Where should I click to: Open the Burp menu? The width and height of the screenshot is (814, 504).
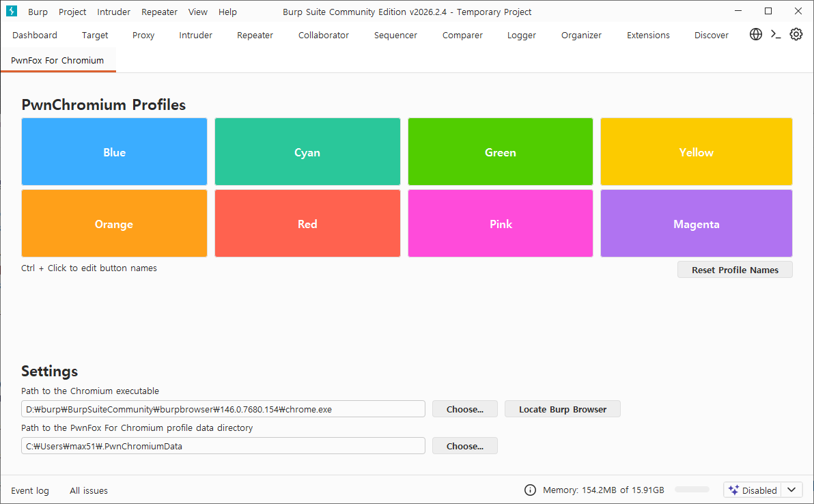pyautogui.click(x=38, y=12)
